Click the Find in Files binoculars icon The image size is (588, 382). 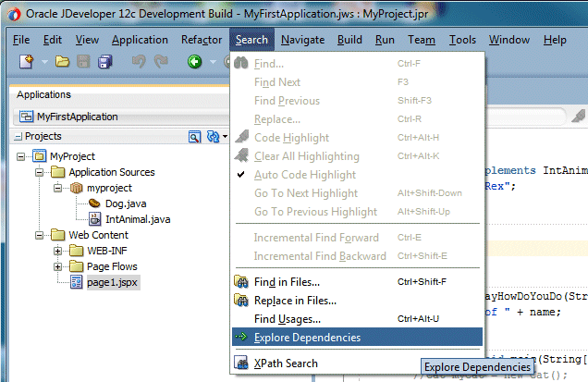click(241, 282)
